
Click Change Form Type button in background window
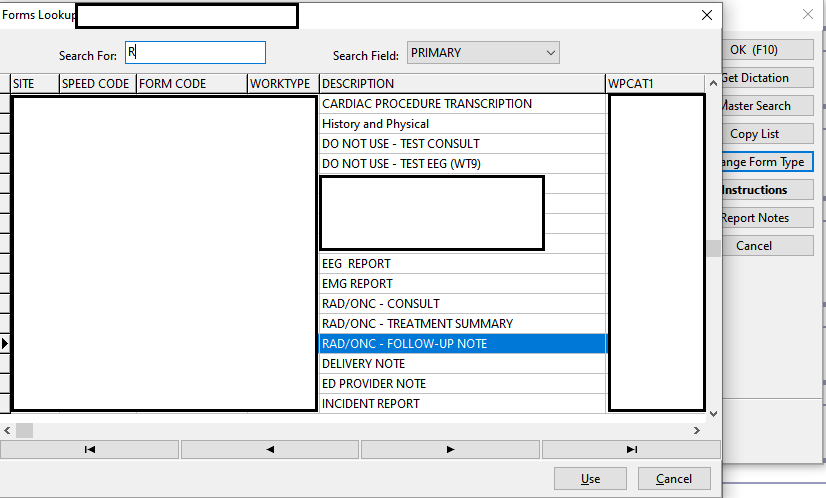[768, 161]
